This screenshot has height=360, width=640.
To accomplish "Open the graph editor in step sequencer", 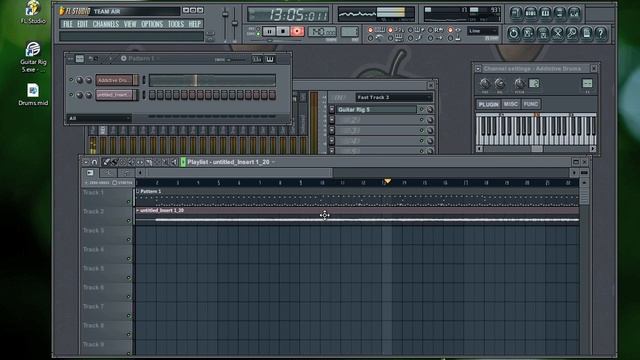I will [x=257, y=60].
